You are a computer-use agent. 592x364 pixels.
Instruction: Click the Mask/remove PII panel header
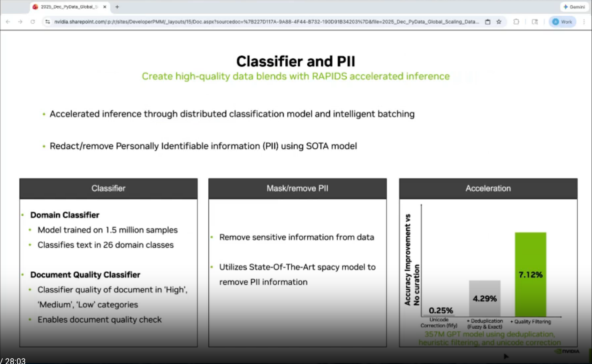point(297,188)
